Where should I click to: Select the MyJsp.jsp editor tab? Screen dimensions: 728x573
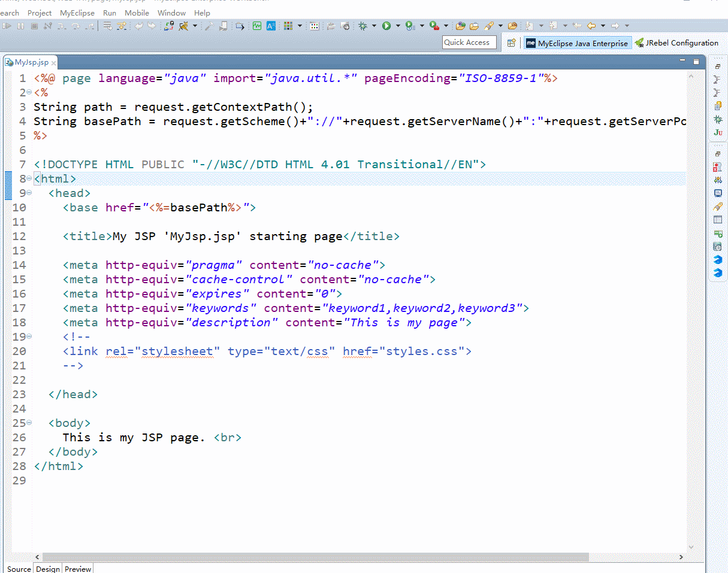click(31, 62)
